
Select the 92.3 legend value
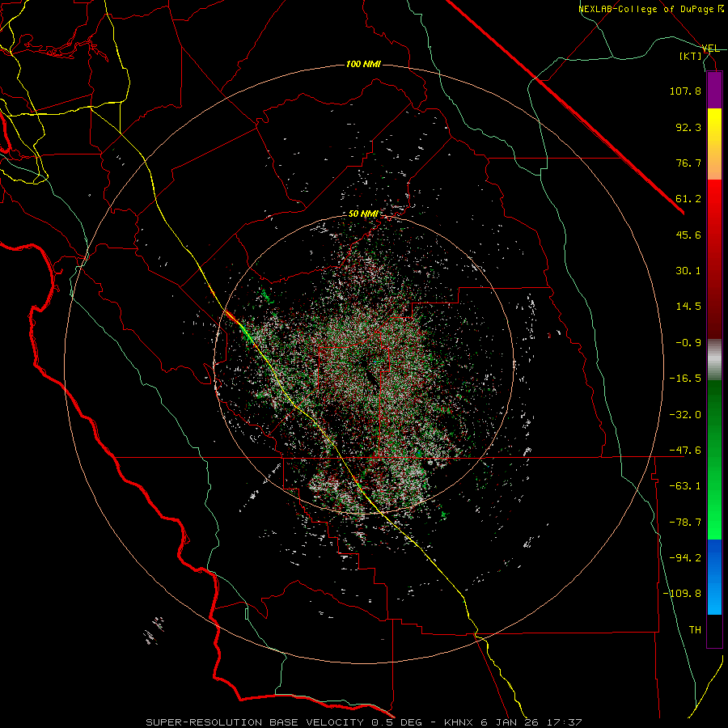coord(688,127)
